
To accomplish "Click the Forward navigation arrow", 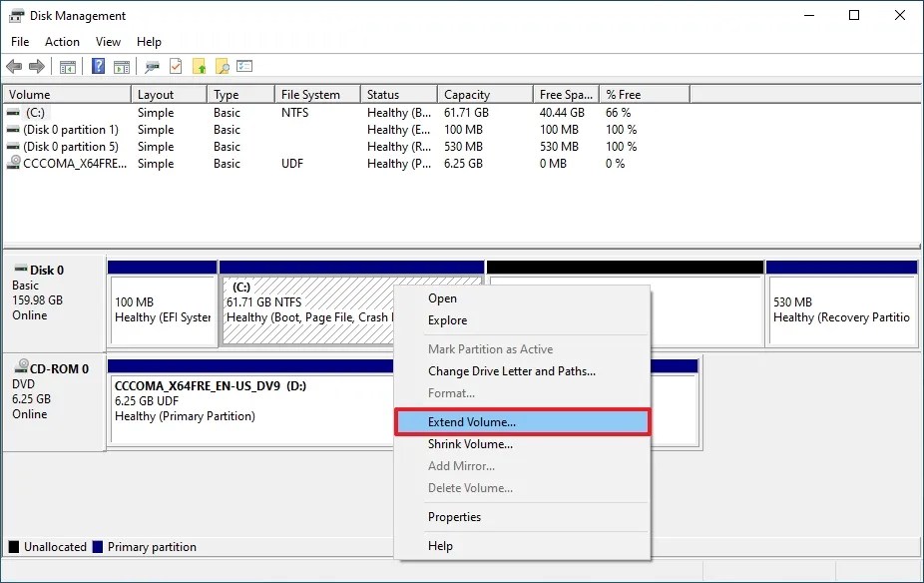I will click(x=35, y=66).
